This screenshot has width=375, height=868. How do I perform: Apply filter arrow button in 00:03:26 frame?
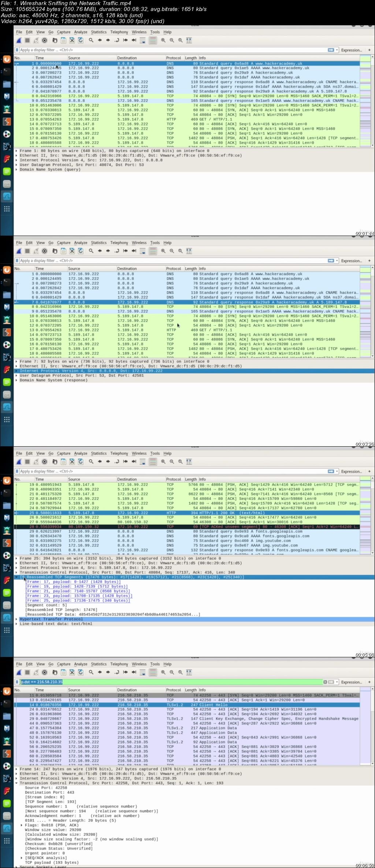point(331,261)
